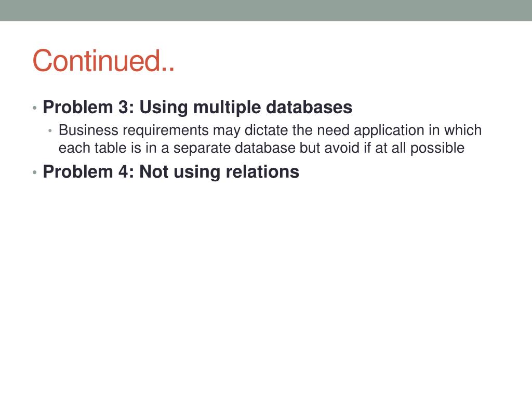Click the 'Continued..' slide title

[x=103, y=61]
